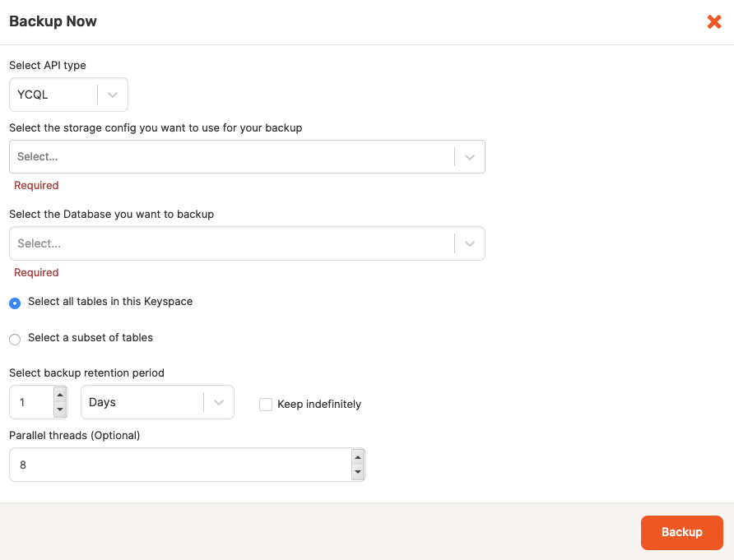Enable the Keep indefinitely checkbox
Image resolution: width=734 pixels, height=560 pixels.
tap(266, 405)
